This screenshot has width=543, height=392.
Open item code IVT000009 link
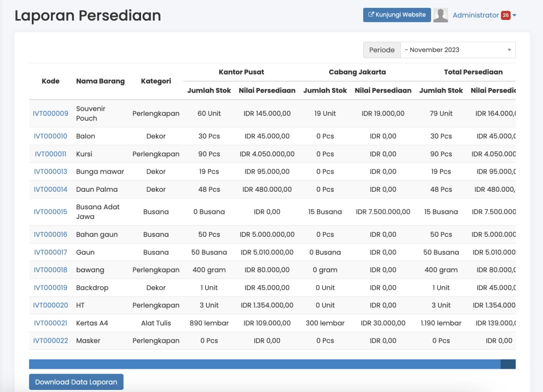50,113
